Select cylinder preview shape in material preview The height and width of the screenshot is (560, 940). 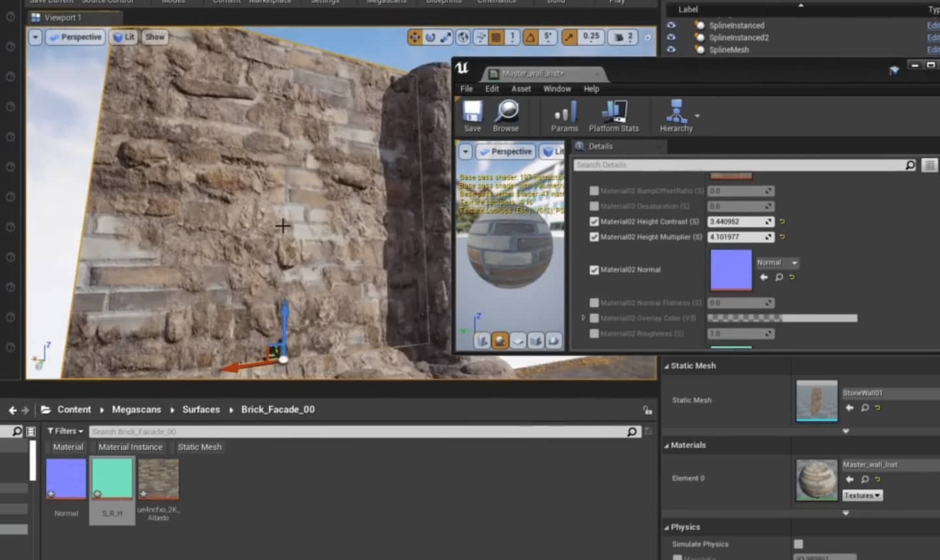coord(482,340)
